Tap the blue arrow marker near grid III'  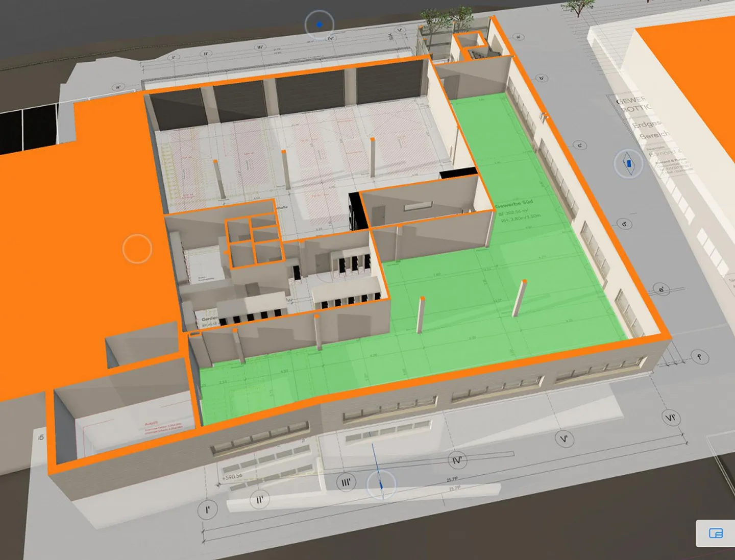click(381, 484)
